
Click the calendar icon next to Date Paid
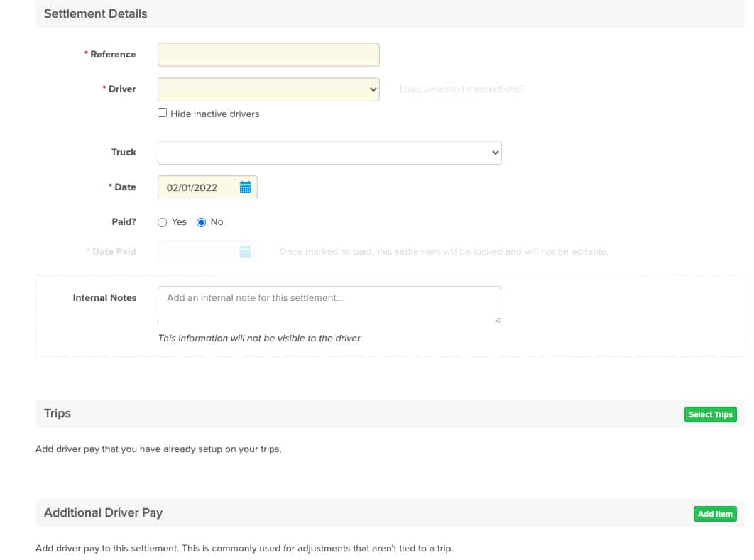pos(244,251)
